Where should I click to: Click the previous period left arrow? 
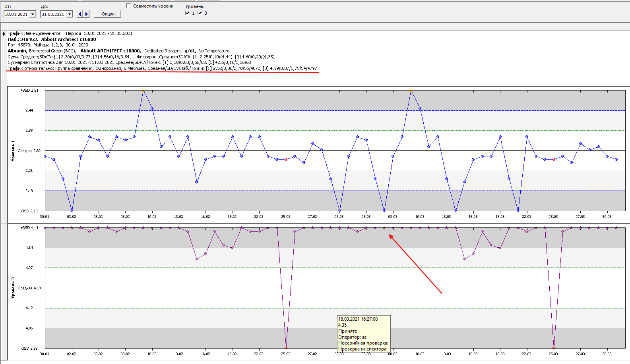pos(80,14)
